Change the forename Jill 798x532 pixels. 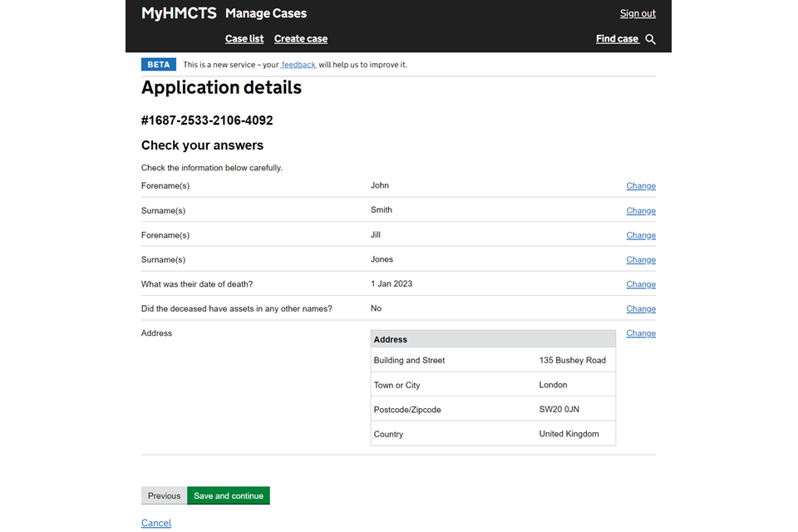[641, 235]
